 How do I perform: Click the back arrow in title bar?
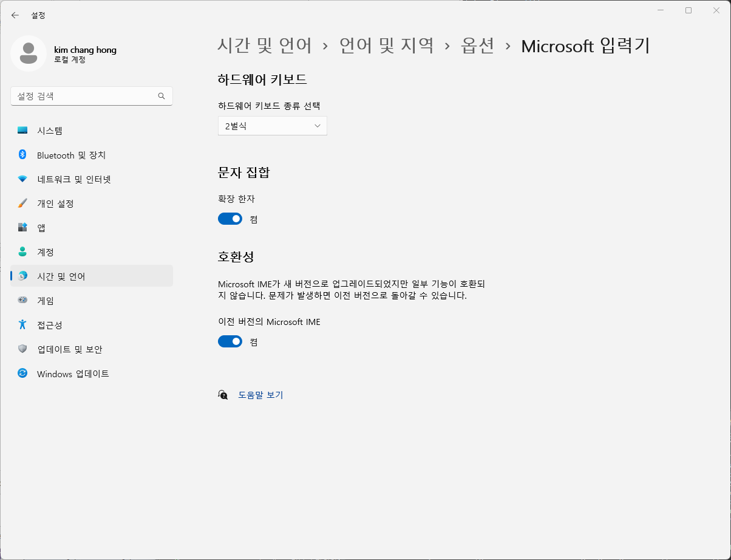15,15
